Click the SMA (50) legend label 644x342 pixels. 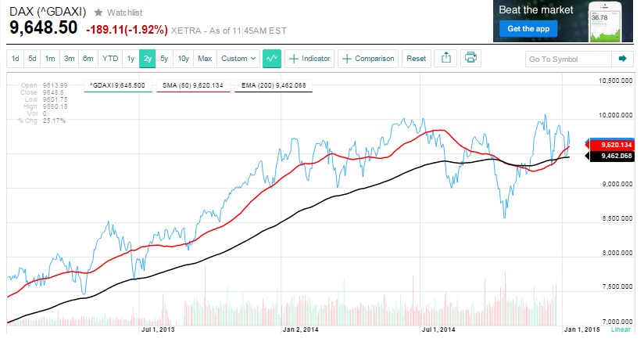[191, 85]
